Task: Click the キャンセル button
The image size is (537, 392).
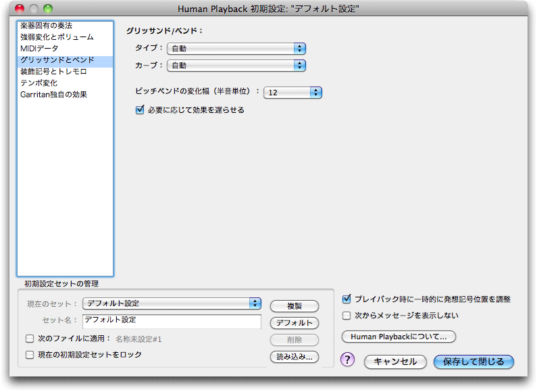Action: 395,362
